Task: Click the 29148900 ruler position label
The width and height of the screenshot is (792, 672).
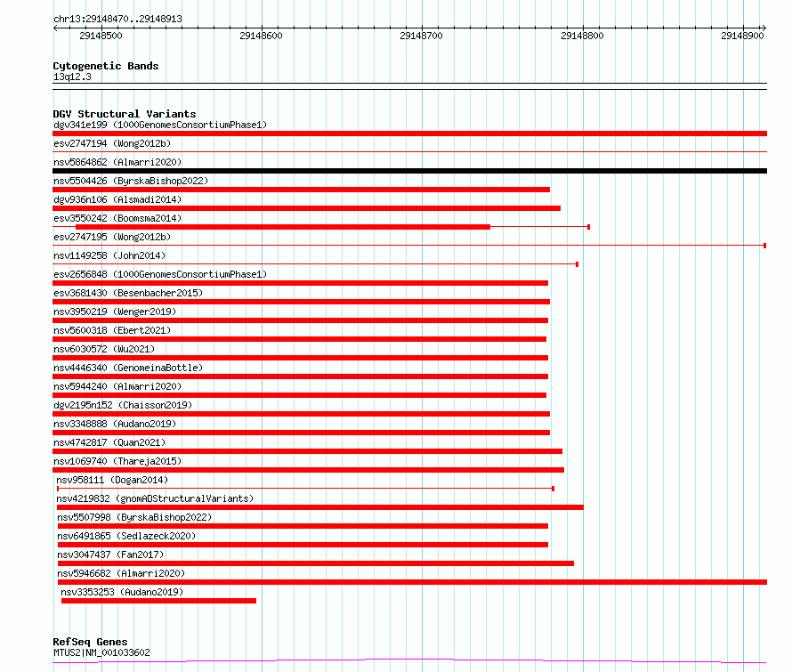Action: tap(742, 36)
